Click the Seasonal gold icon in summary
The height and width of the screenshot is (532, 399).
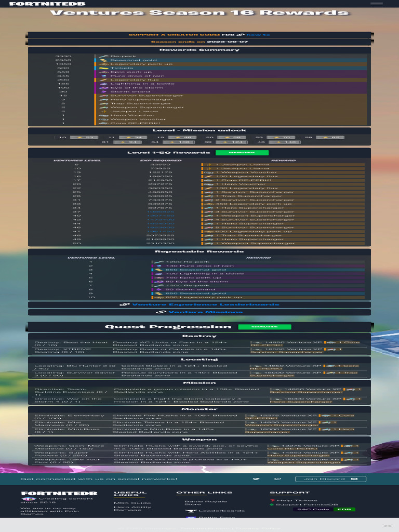point(103,60)
